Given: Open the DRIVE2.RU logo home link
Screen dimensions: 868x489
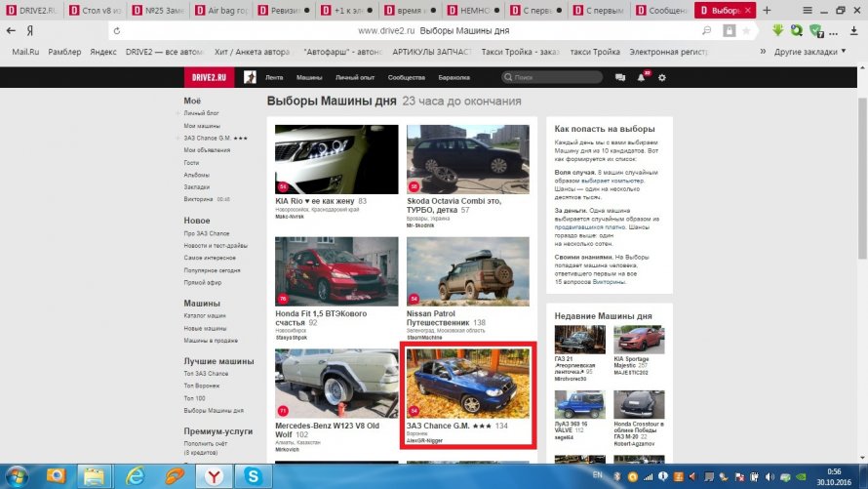Looking at the screenshot, I should (209, 77).
